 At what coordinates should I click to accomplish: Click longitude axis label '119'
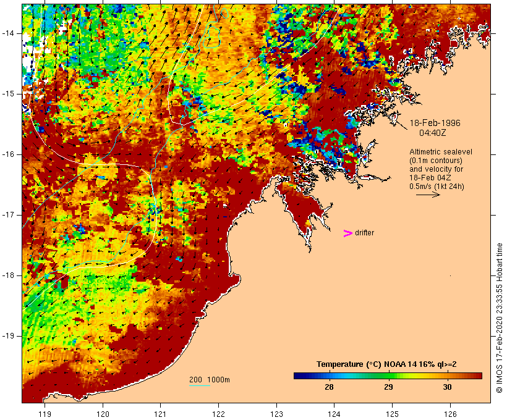point(45,414)
